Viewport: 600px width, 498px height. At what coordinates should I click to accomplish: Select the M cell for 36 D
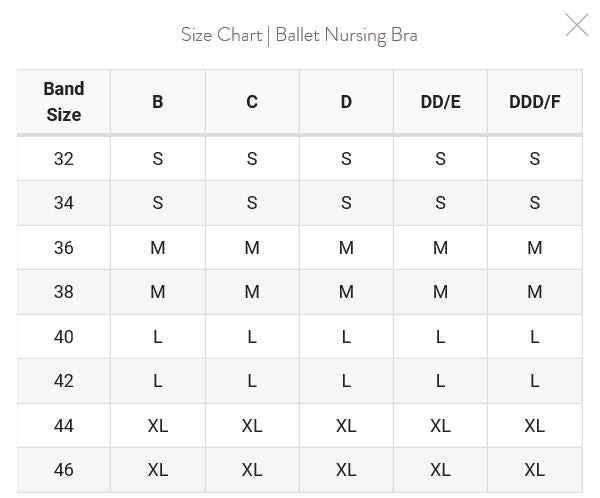pos(346,247)
